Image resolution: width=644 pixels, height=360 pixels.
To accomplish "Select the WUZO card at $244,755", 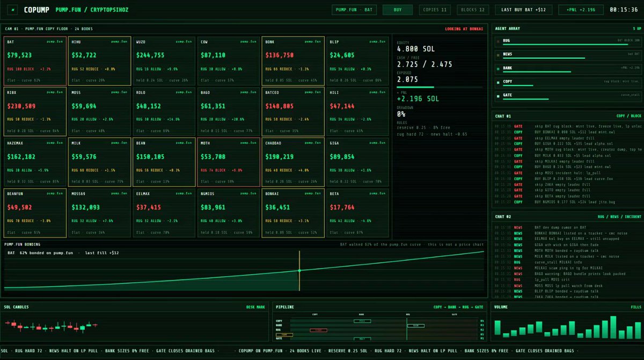I will click(164, 61).
